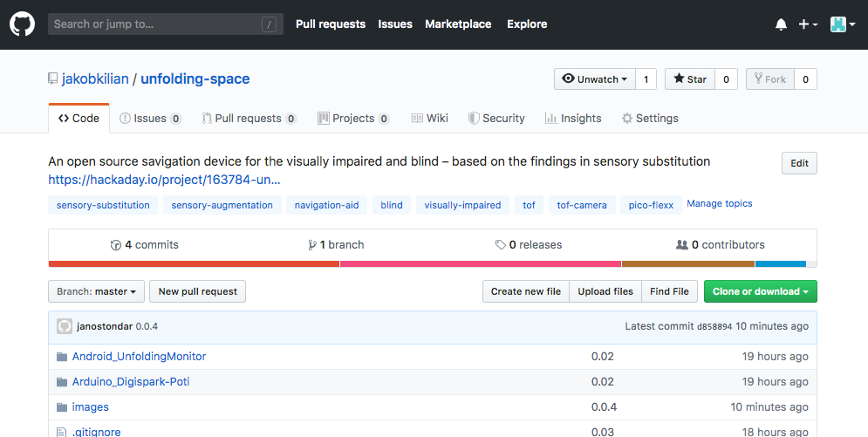Click the janostondar commit author avatar

click(x=65, y=326)
